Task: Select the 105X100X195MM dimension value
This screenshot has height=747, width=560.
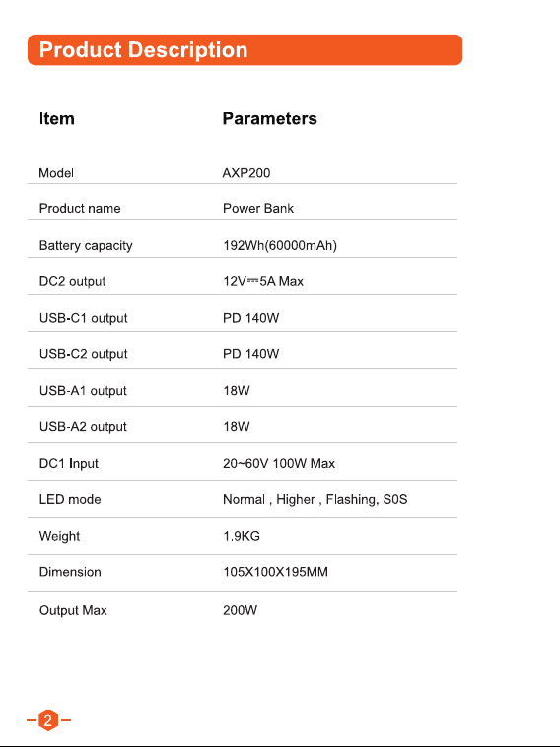Action: [x=275, y=572]
